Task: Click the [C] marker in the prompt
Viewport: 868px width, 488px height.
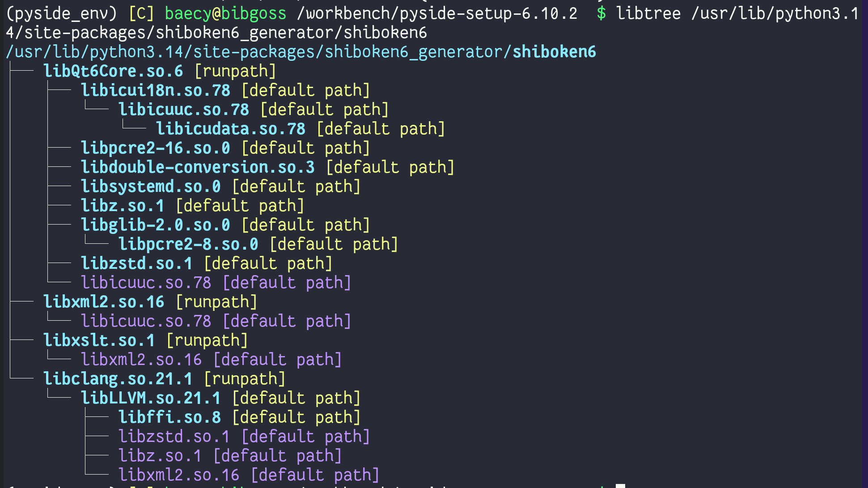Action: pyautogui.click(x=141, y=13)
